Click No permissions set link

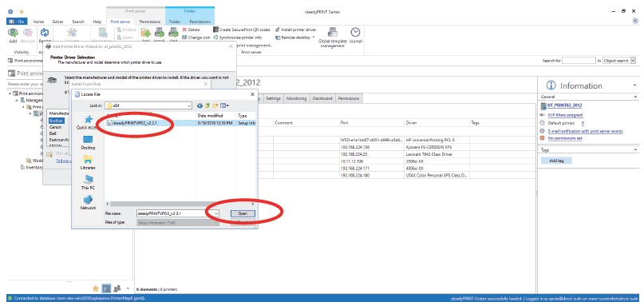click(565, 139)
